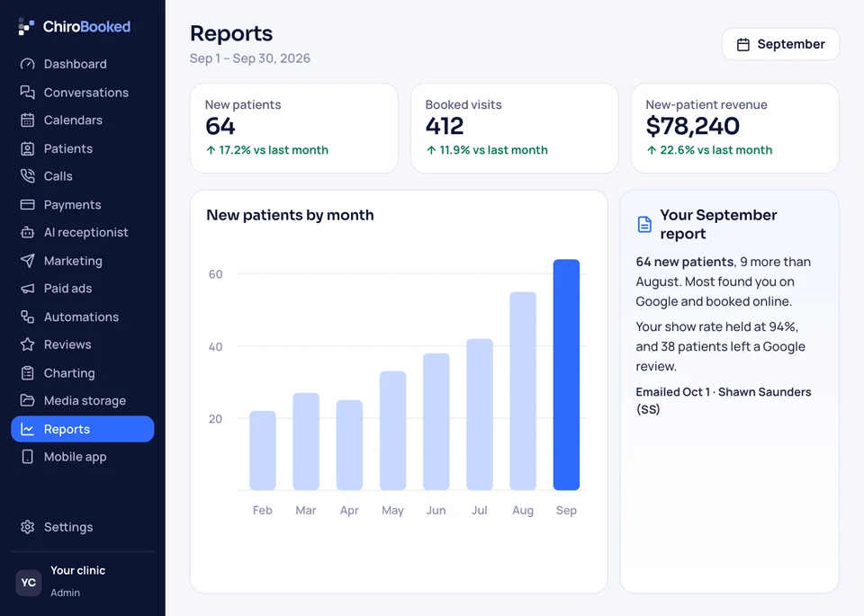Click the Calls phone icon
This screenshot has height=616, width=864.
click(28, 176)
